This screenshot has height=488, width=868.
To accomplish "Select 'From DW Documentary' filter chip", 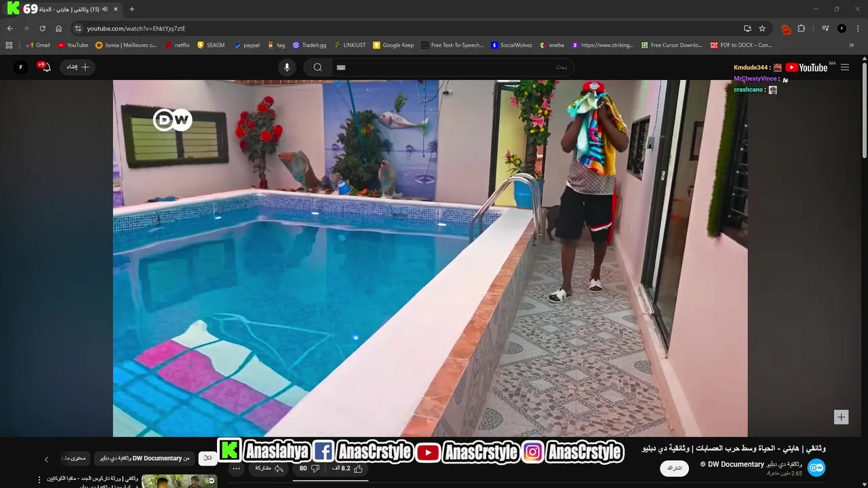I will [x=144, y=458].
